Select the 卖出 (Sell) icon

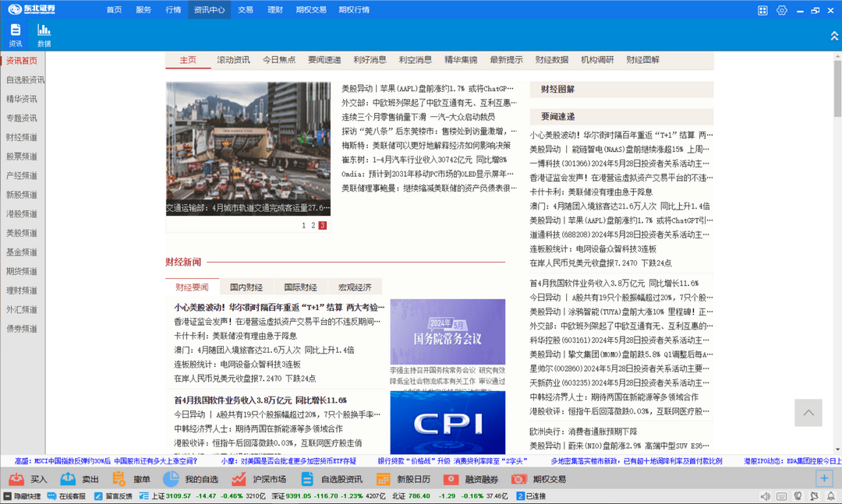67,478
